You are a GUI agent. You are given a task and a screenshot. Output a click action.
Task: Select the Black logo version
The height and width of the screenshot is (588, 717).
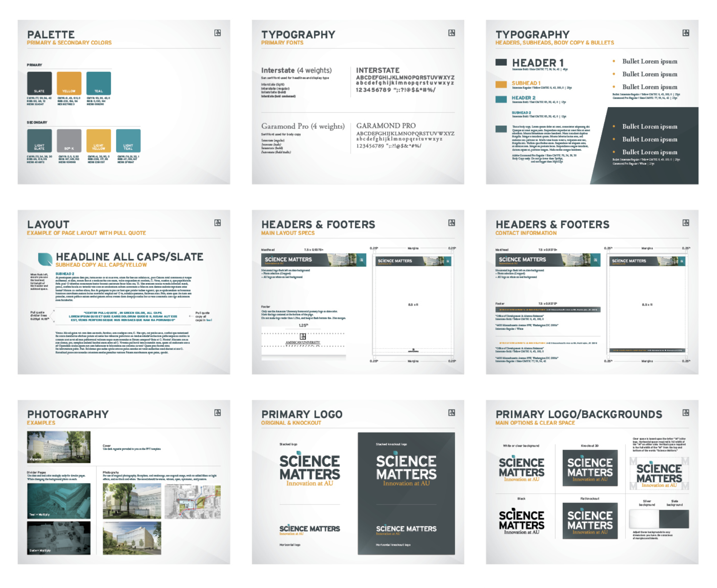pyautogui.click(x=521, y=522)
